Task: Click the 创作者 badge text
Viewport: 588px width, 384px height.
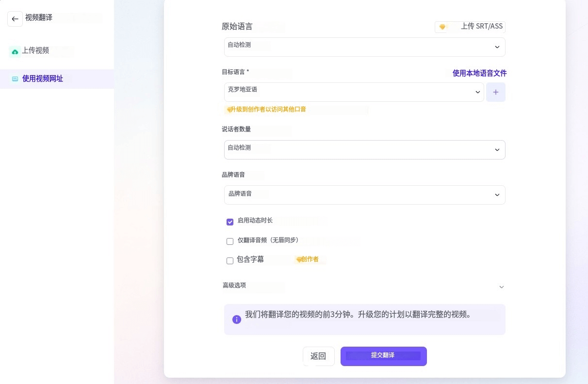Action: [x=310, y=259]
